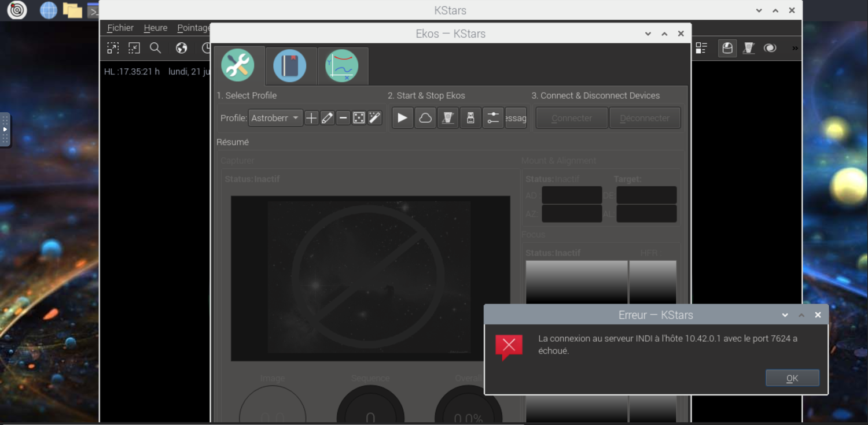
Task: Click OK in the Erreur dialog
Action: coord(792,378)
